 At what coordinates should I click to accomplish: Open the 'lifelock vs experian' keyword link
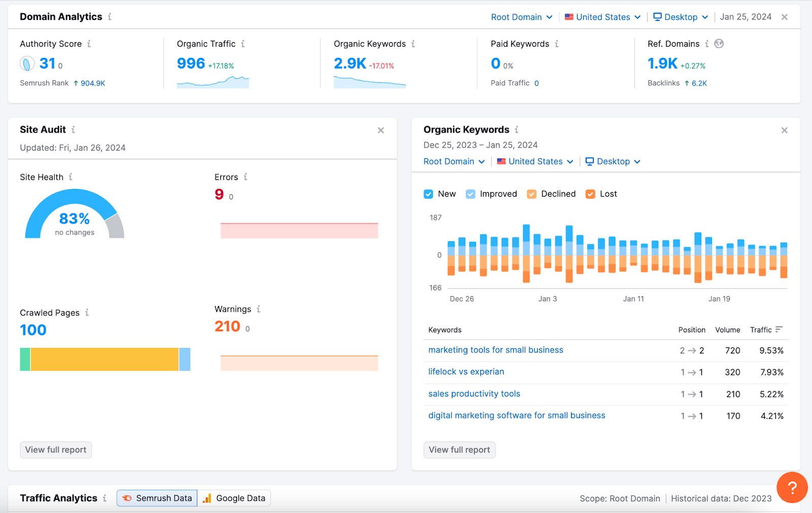466,372
